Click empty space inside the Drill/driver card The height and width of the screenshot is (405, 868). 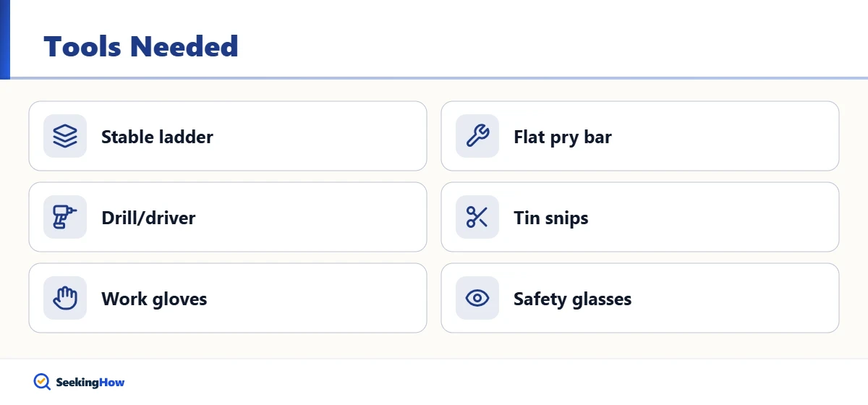(x=311, y=217)
